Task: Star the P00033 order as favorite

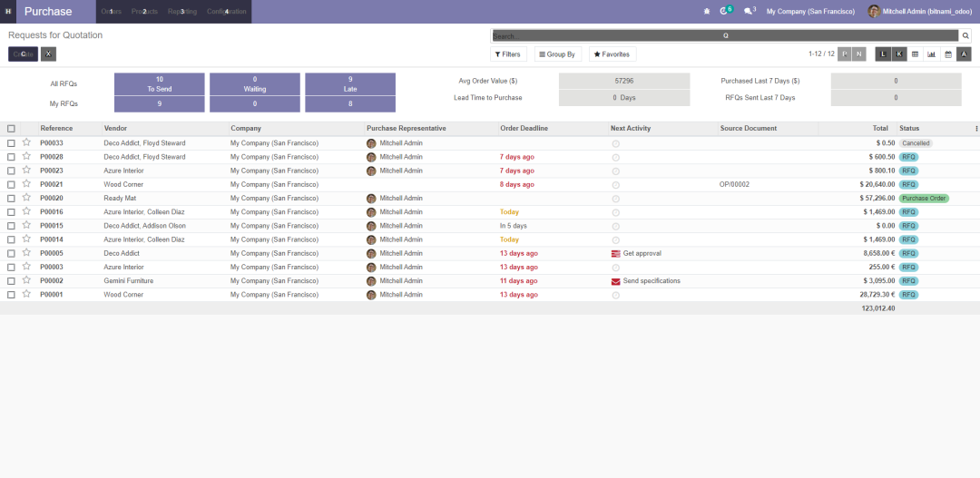Action: pos(26,142)
